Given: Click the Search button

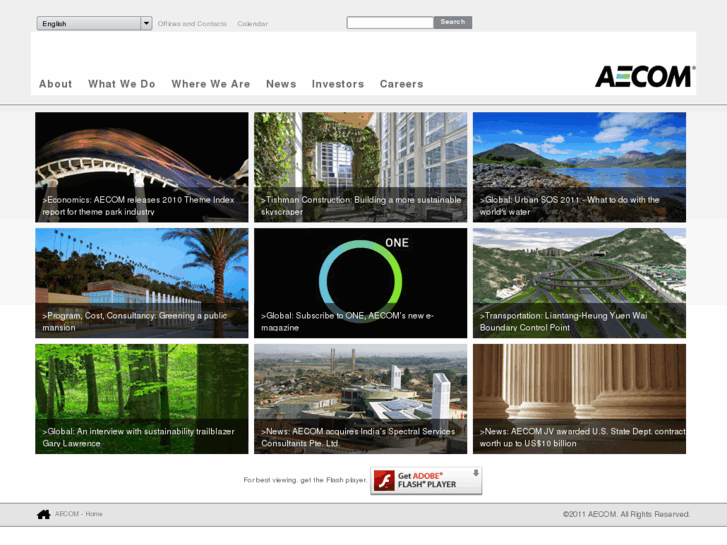Looking at the screenshot, I should (x=453, y=22).
